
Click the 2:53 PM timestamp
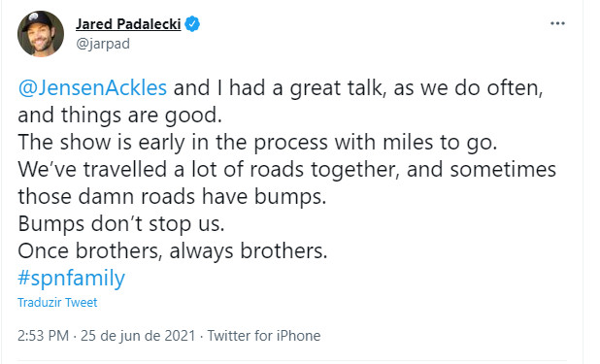click(44, 336)
